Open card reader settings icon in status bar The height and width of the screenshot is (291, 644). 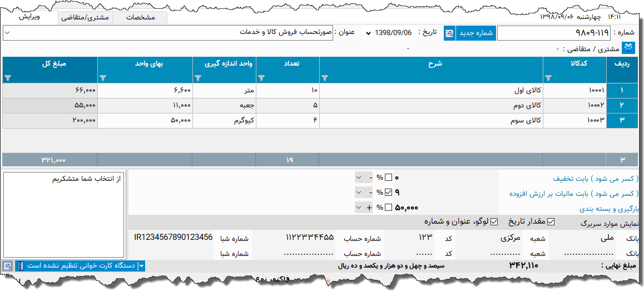tap(7, 266)
